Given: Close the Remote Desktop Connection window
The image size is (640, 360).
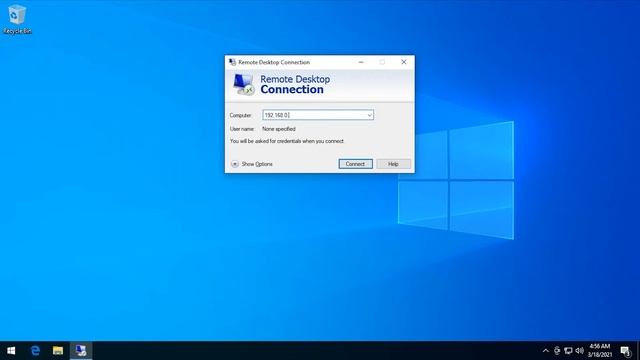Looking at the screenshot, I should coord(404,62).
